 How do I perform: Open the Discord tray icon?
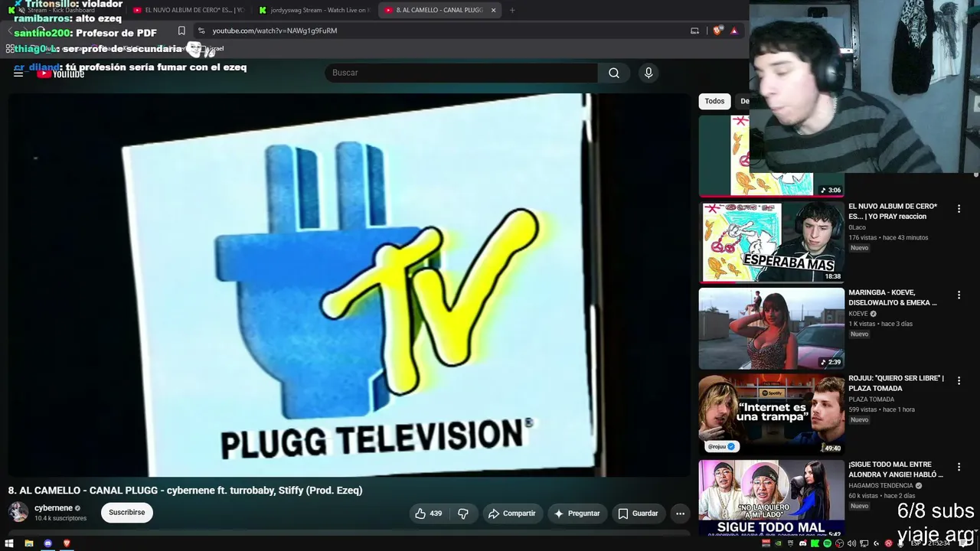803,543
